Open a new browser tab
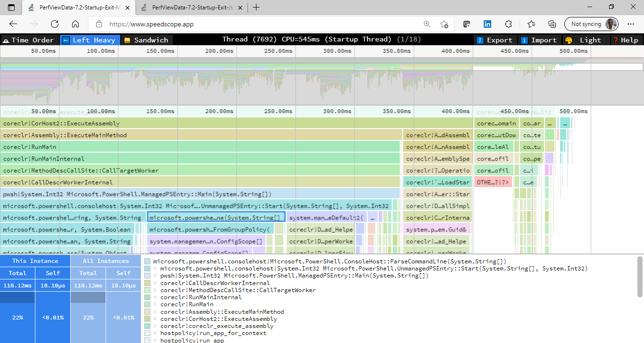This screenshot has height=343, width=644. [256, 8]
